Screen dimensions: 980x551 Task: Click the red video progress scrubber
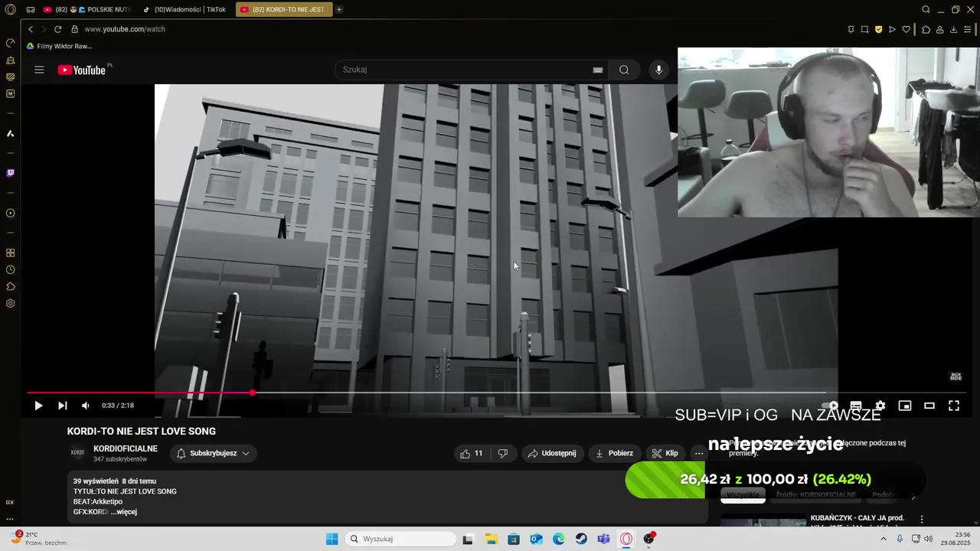252,393
